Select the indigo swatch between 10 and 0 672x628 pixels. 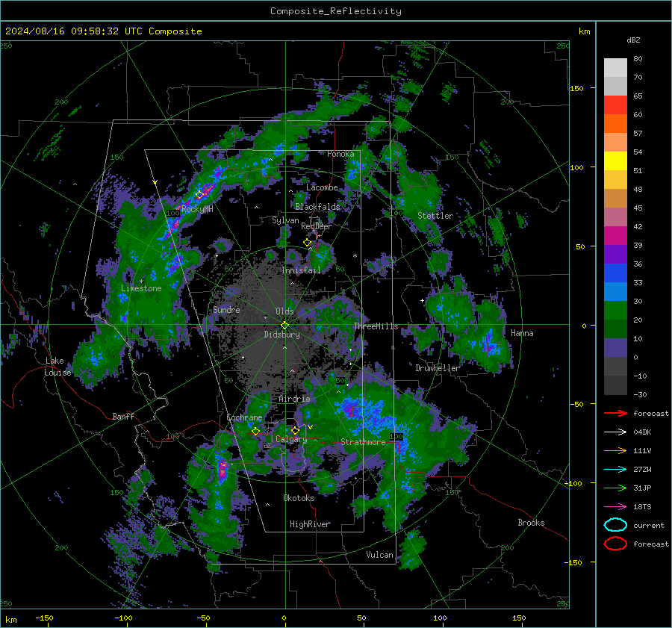click(615, 348)
